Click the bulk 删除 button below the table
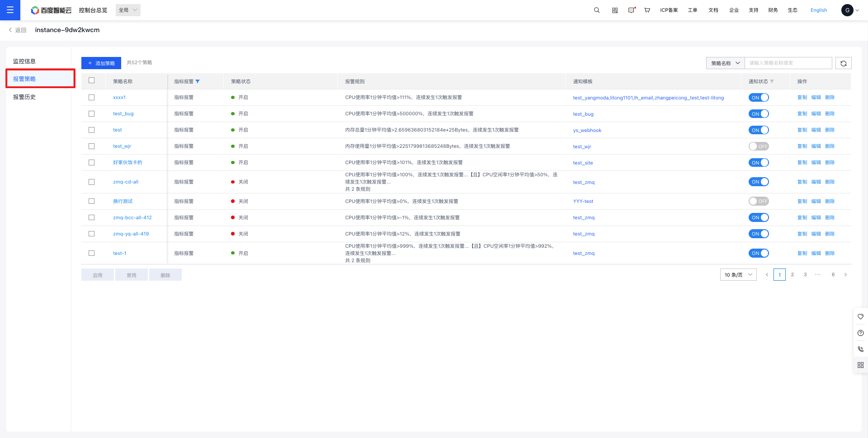Image resolution: width=868 pixels, height=438 pixels. tap(165, 275)
